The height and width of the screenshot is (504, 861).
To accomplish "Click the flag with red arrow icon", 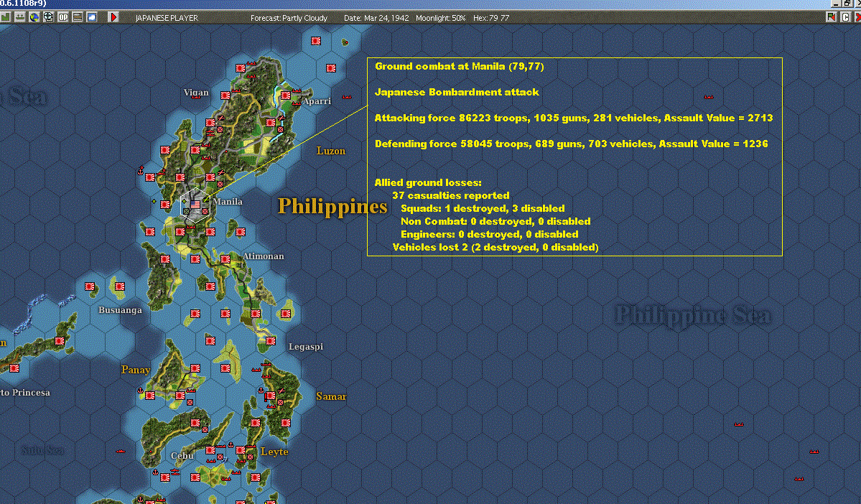I will (x=832, y=17).
